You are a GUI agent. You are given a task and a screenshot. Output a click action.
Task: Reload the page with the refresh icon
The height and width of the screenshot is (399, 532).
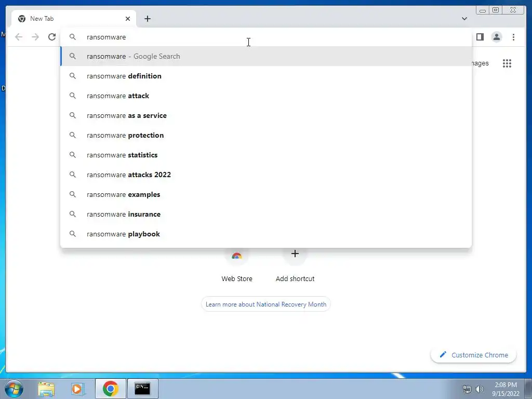(52, 37)
